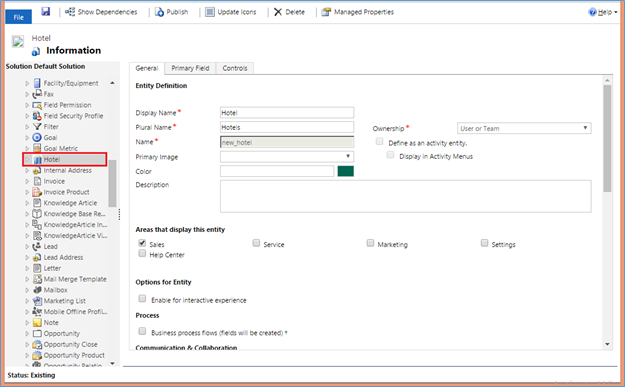The height and width of the screenshot is (387, 625).
Task: Click the Field Security Profile icon
Action: click(37, 116)
